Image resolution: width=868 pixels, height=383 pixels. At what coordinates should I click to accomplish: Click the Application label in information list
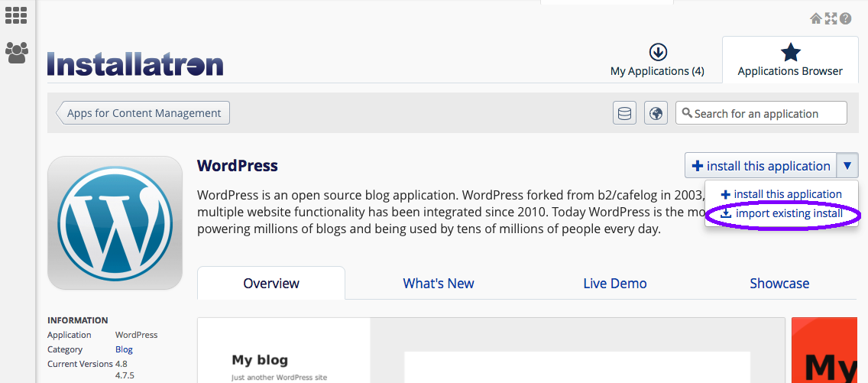pos(70,335)
